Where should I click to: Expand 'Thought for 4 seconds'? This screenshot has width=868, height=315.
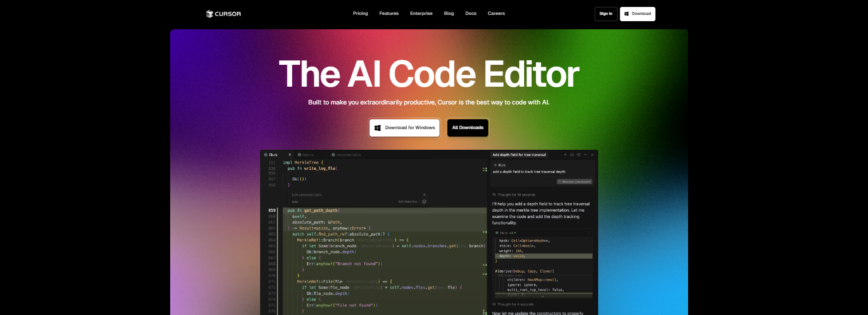point(513,304)
